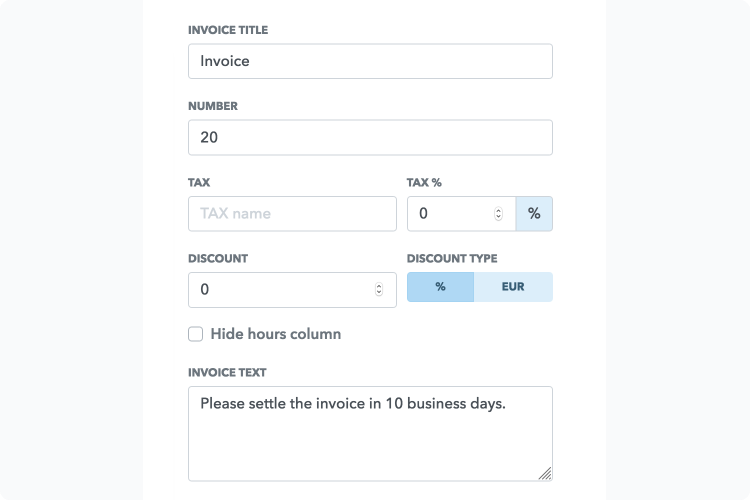The image size is (750, 500).
Task: Grab the Invoice Text resize handle
Action: [545, 473]
